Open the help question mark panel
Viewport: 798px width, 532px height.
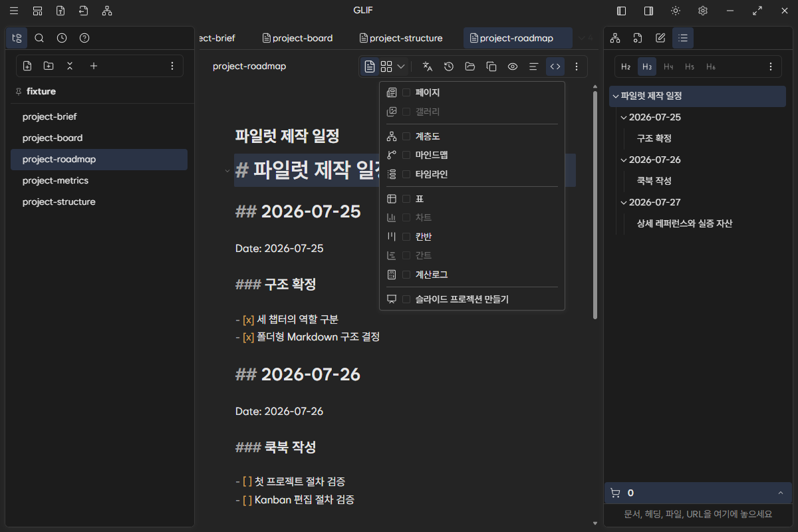84,38
